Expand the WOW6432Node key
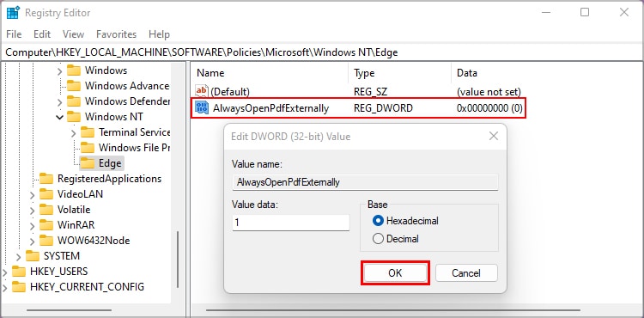Screen dimensions: 644x318 (33, 241)
